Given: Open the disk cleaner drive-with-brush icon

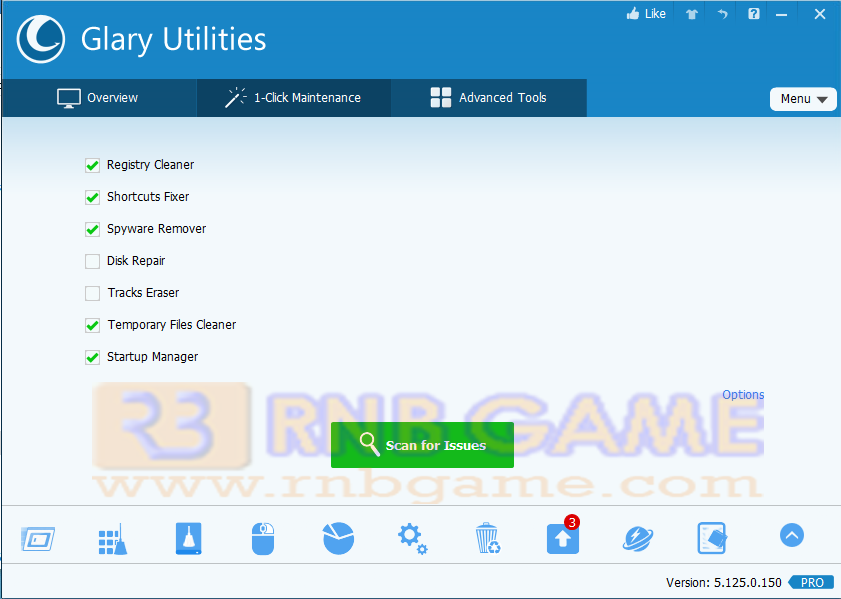Looking at the screenshot, I should point(188,538).
